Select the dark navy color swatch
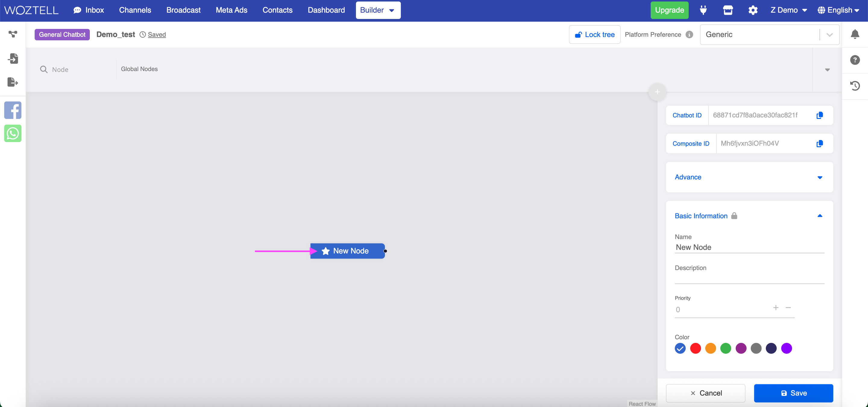The image size is (868, 407). [771, 348]
